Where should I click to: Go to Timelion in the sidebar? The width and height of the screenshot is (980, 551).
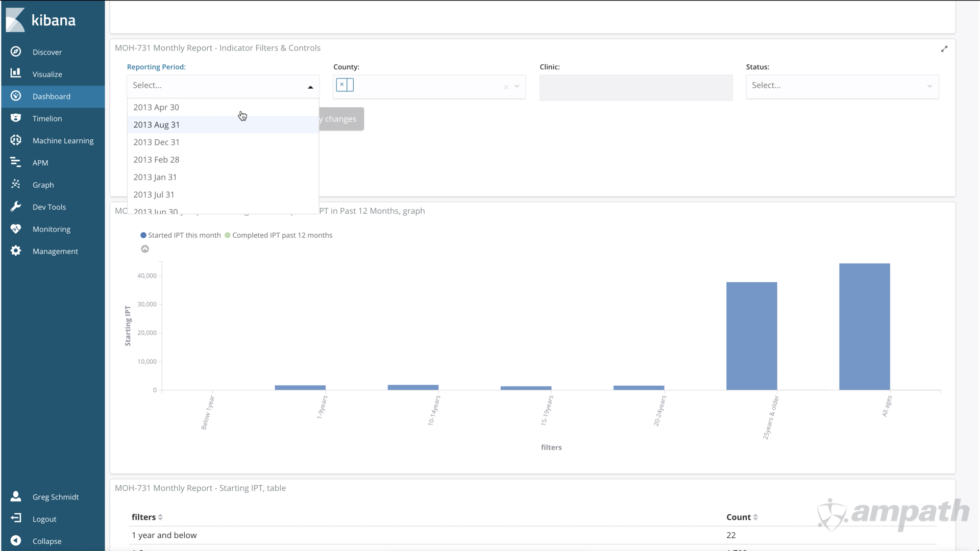(47, 118)
